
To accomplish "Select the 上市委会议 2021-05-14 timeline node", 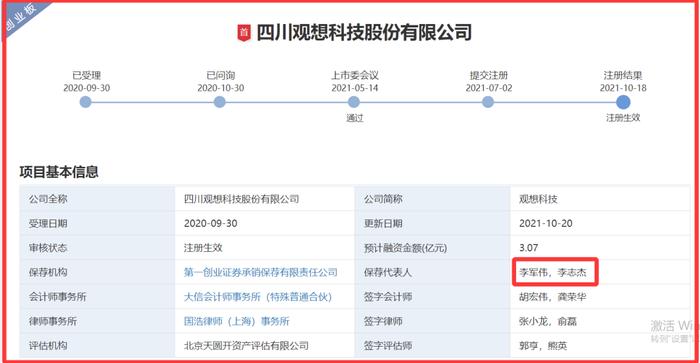I will click(x=354, y=102).
